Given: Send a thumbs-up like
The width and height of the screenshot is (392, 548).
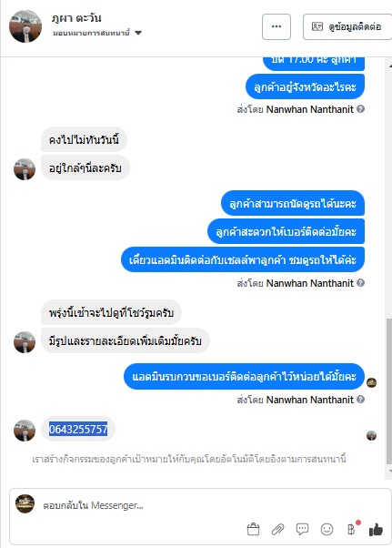Looking at the screenshot, I should [376, 529].
